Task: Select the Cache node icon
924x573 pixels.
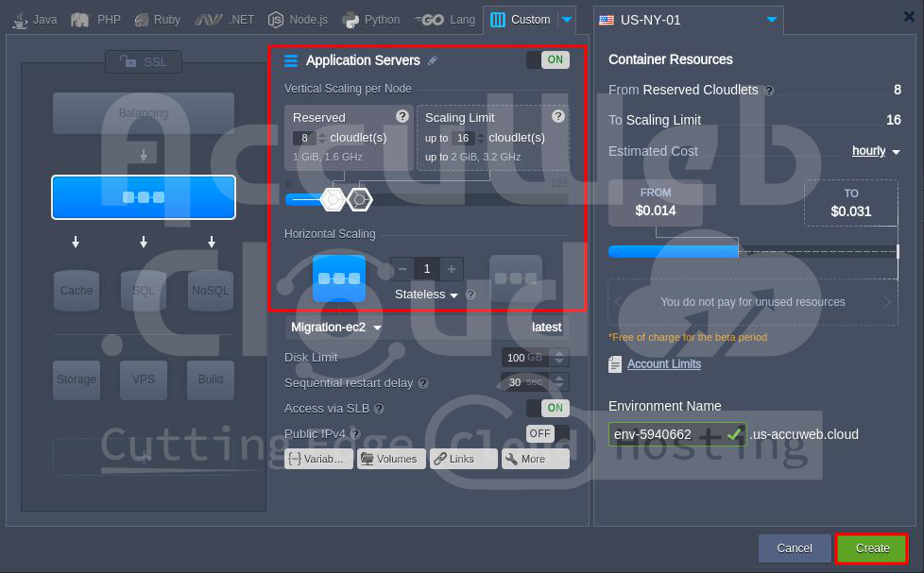Action: pyautogui.click(x=77, y=290)
